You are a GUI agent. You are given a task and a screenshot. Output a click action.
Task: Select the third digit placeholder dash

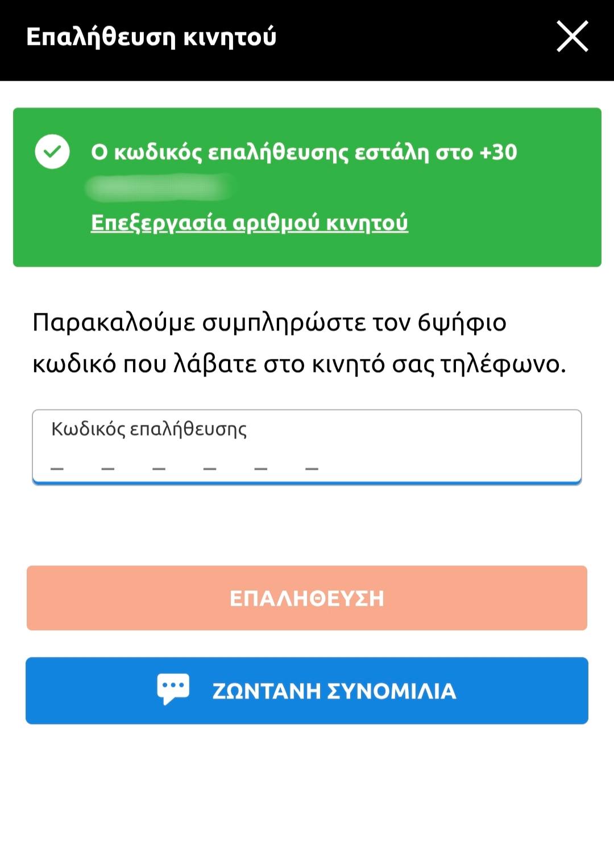[159, 468]
